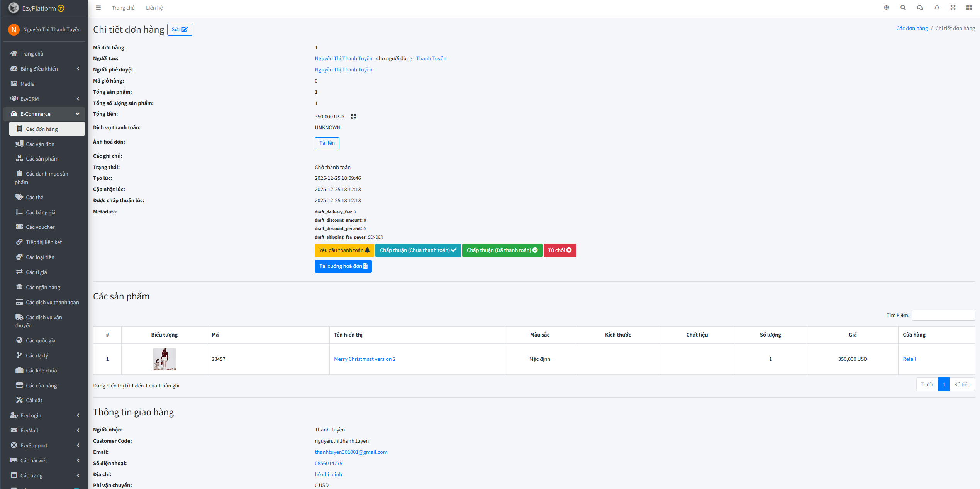
Task: Click the hamburger sidebar toggle icon
Action: click(98, 8)
